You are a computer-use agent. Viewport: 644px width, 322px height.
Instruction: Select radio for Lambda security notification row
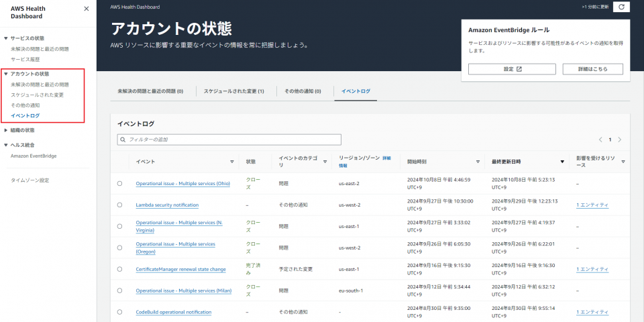[119, 205]
